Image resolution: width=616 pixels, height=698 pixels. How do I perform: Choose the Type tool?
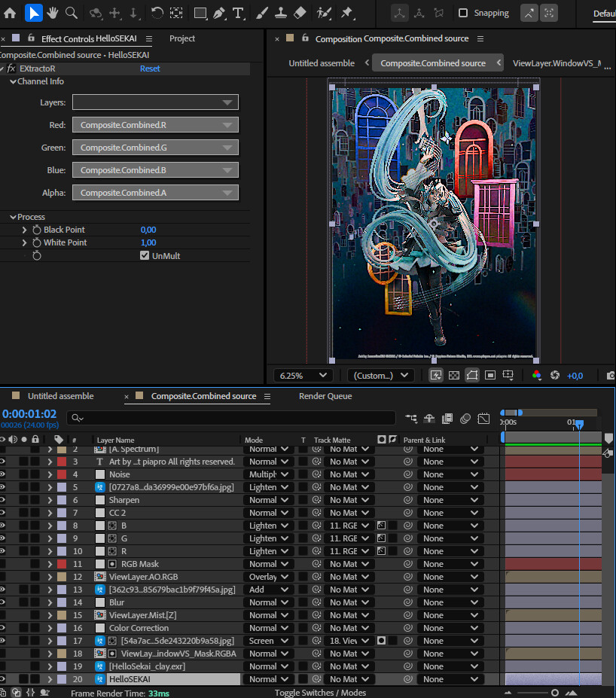tap(238, 13)
